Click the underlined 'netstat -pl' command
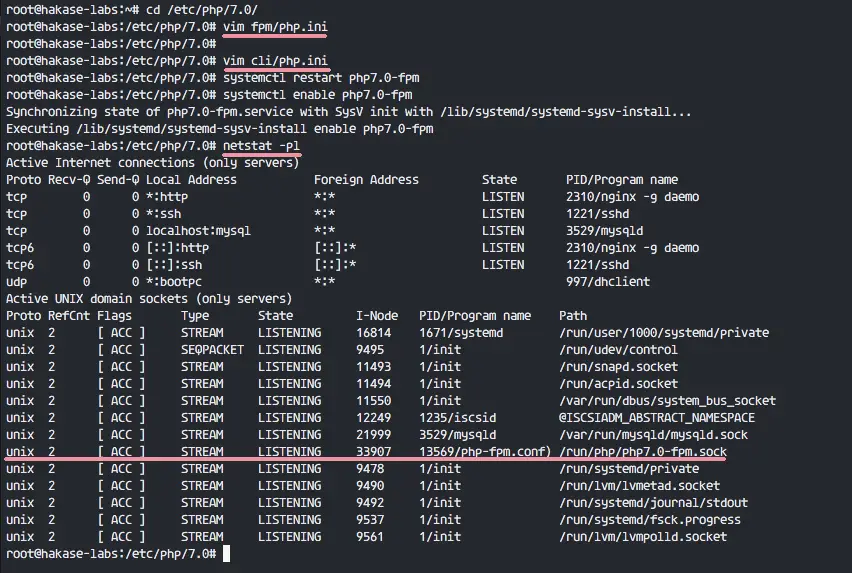Screen dimensions: 852x573 [261, 146]
